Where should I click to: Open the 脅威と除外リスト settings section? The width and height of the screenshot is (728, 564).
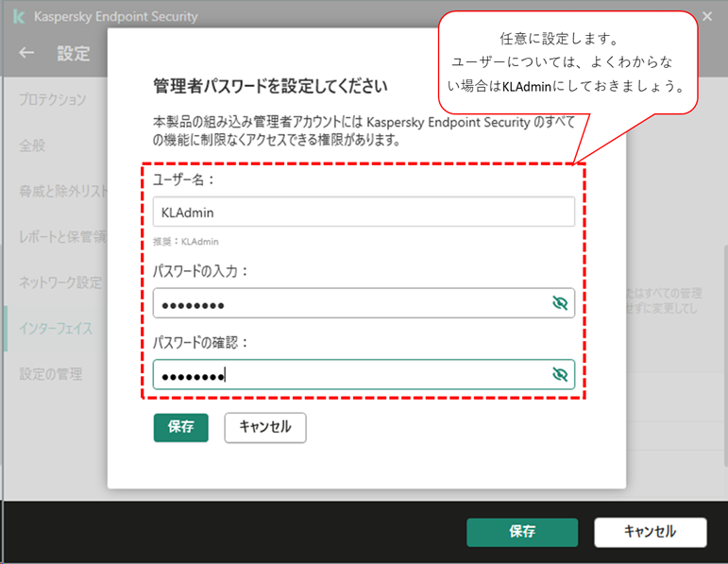pos(63,191)
